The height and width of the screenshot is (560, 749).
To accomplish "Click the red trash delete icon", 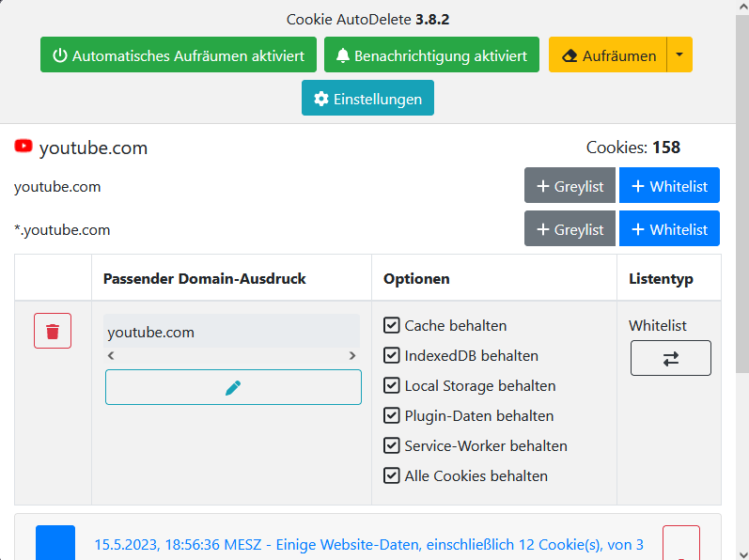I will click(53, 331).
